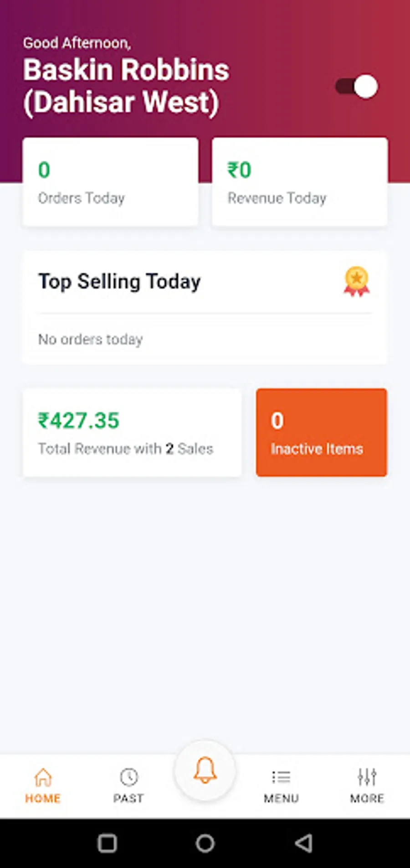The image size is (410, 868).
Task: Tap the Android back triangle button
Action: coord(303,843)
